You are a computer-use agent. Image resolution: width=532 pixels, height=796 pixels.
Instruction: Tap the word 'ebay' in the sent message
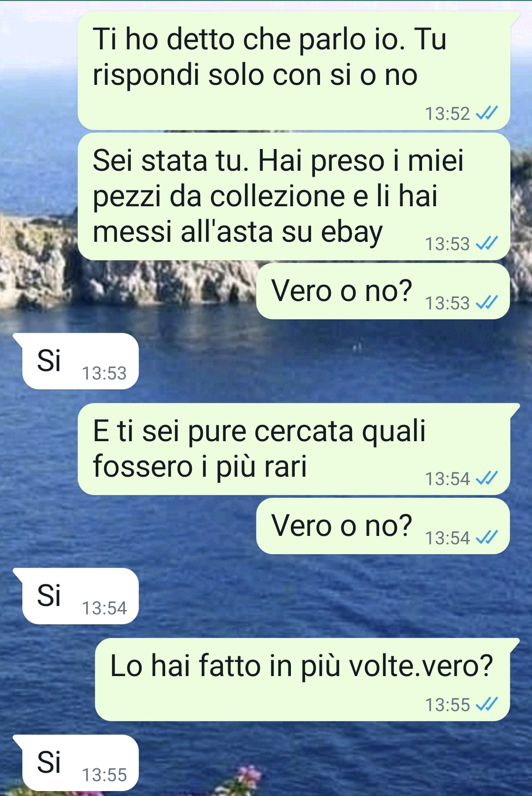[x=352, y=231]
